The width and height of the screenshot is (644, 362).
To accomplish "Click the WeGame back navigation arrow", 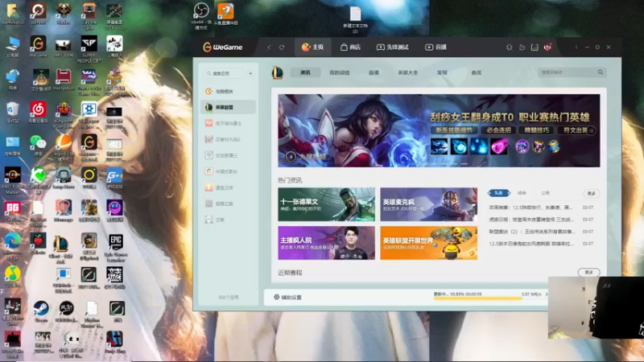I will 269,47.
